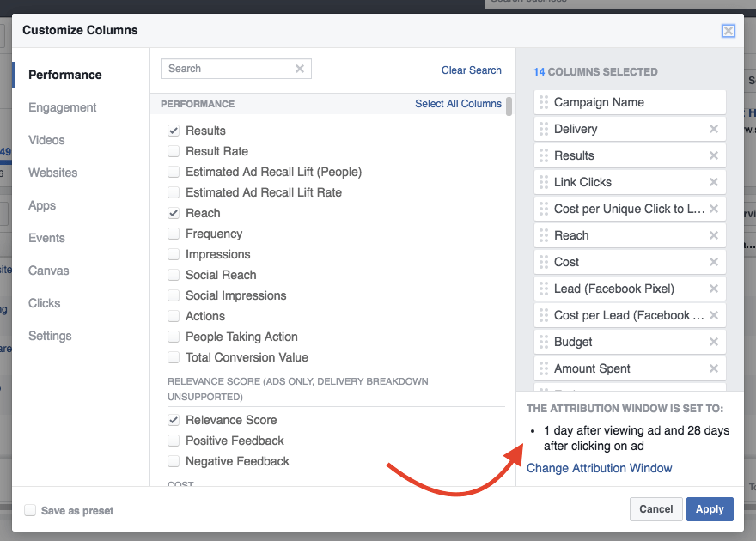Image resolution: width=756 pixels, height=541 pixels.
Task: Focus the column Search input field
Action: (x=235, y=69)
